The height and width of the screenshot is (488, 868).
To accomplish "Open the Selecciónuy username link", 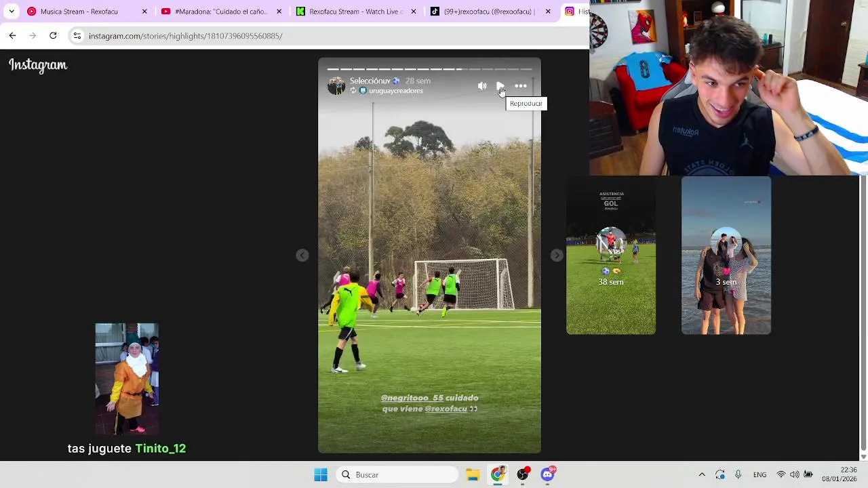I will 370,81.
